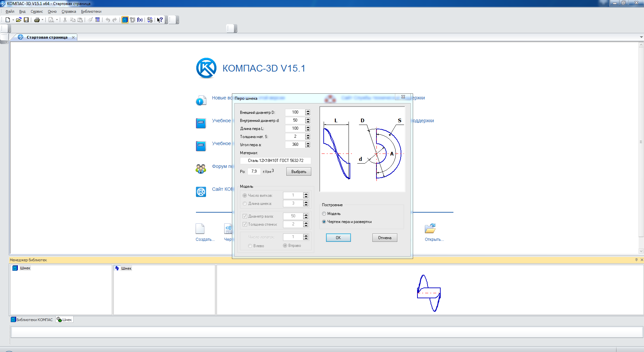Toggle the Library Manager toolbar icon

click(125, 20)
